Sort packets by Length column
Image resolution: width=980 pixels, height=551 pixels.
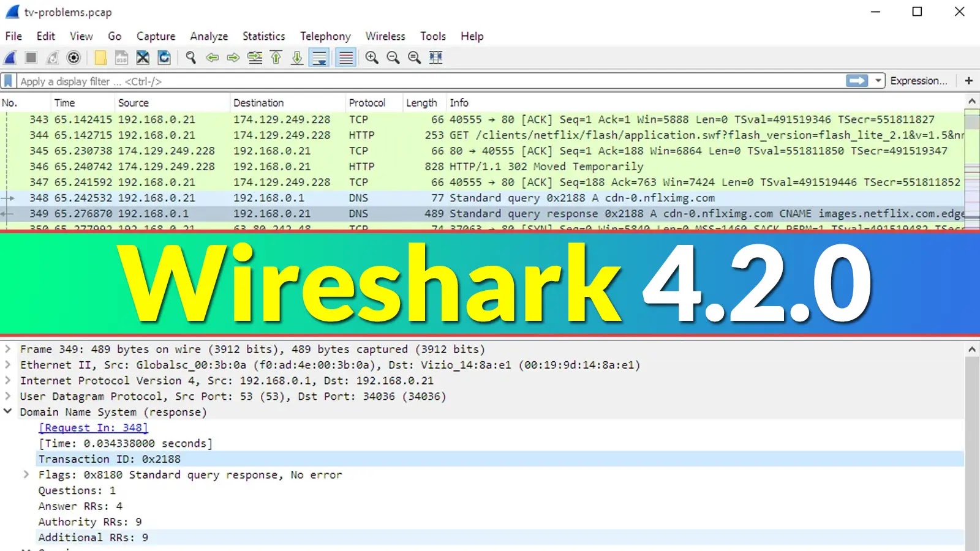pos(424,103)
